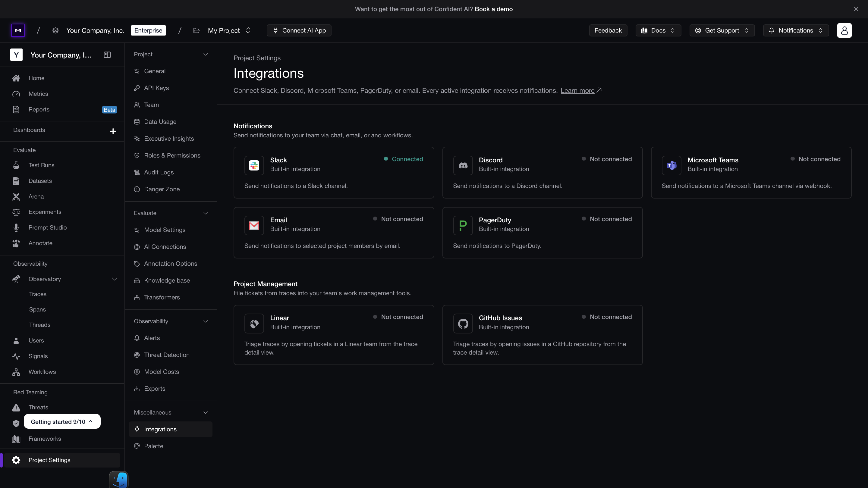
Task: Click the Email Gmail logo icon
Action: click(x=254, y=225)
